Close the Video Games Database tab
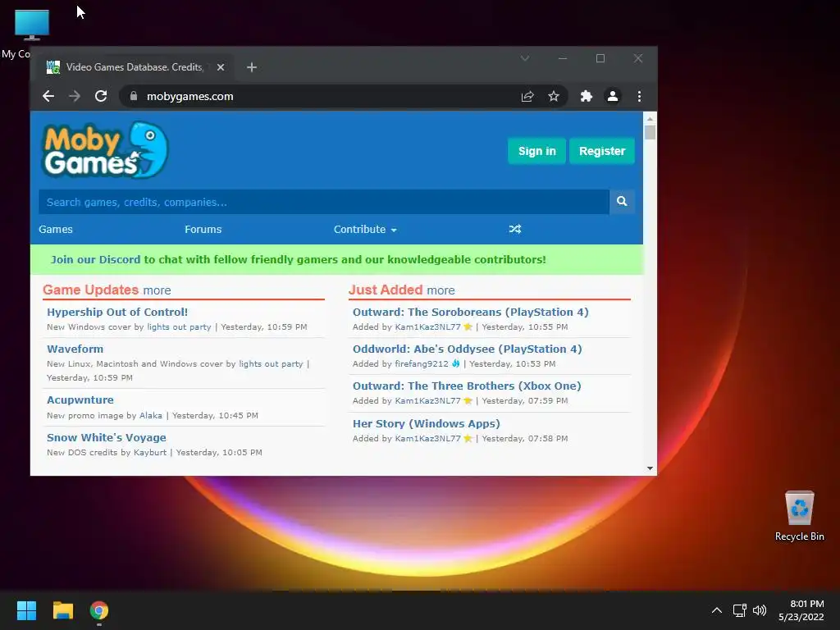This screenshot has width=840, height=630. pyautogui.click(x=221, y=67)
